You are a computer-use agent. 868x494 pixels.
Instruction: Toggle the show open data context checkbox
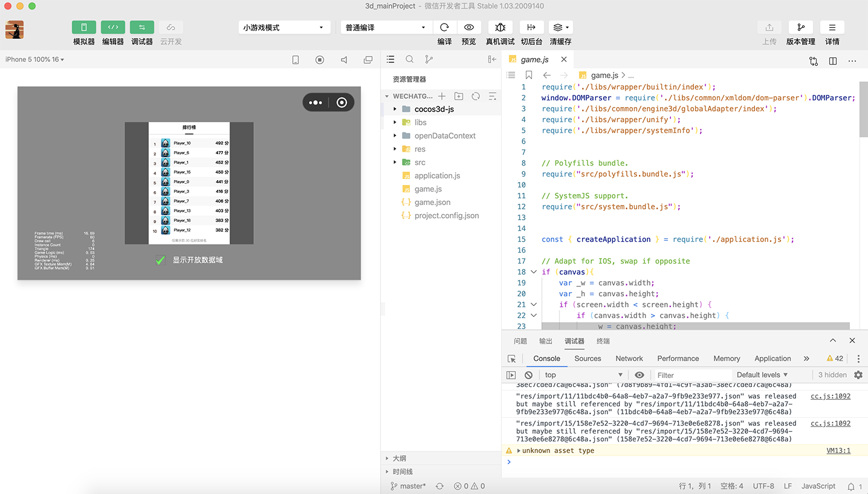pyautogui.click(x=160, y=260)
